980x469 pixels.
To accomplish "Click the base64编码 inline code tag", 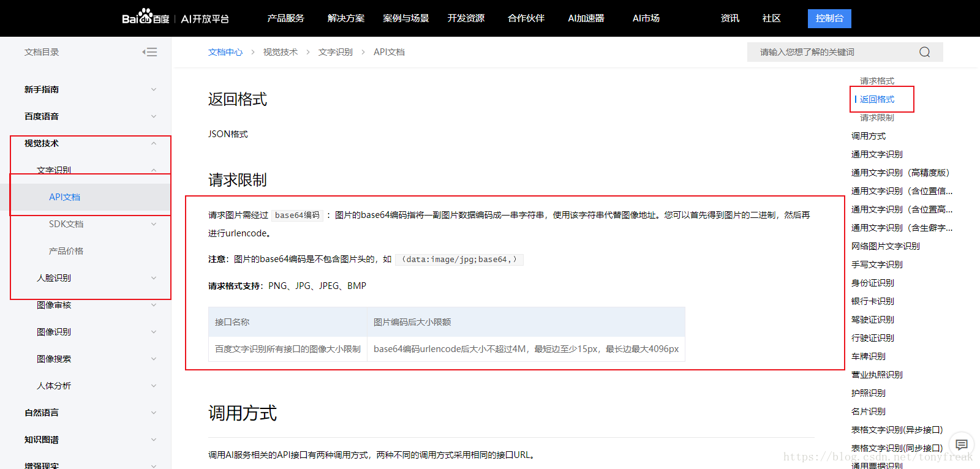I will coord(297,215).
